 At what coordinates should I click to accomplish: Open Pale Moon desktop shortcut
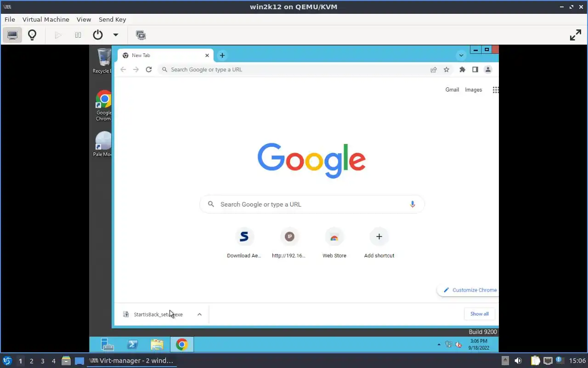[x=103, y=144]
